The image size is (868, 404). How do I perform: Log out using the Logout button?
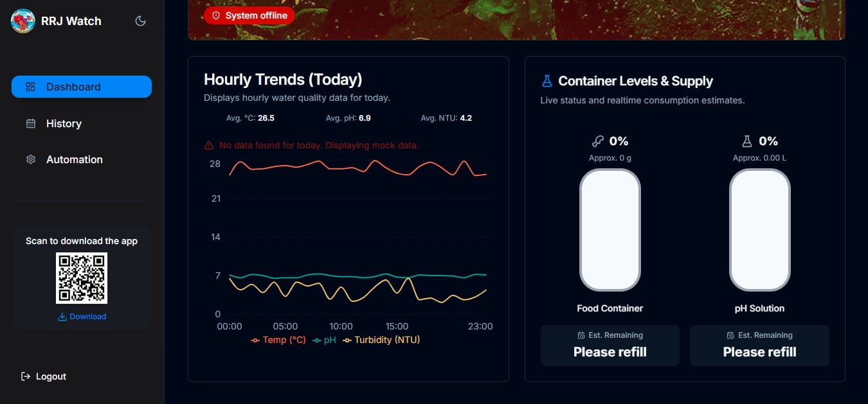click(x=44, y=376)
